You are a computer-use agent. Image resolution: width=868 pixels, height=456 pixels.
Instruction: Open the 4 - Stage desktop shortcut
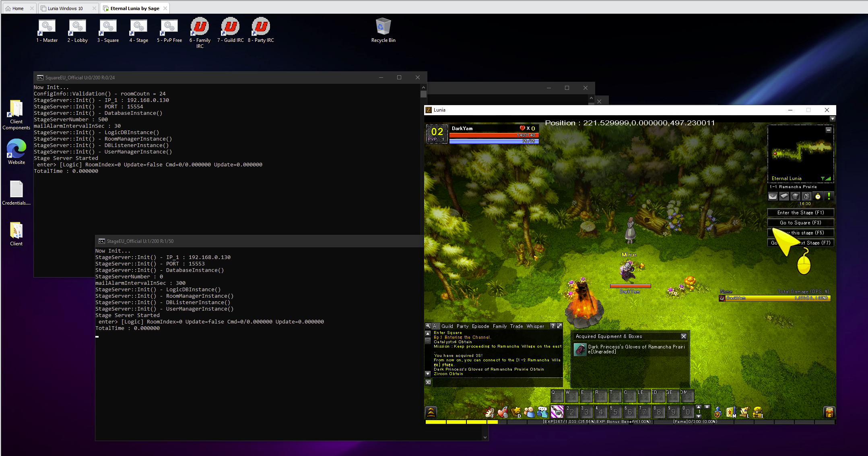(138, 30)
